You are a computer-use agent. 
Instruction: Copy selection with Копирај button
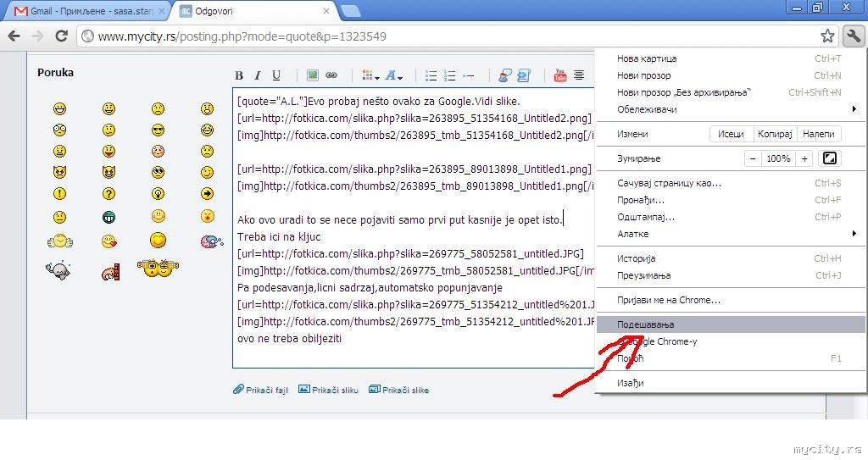(775, 134)
